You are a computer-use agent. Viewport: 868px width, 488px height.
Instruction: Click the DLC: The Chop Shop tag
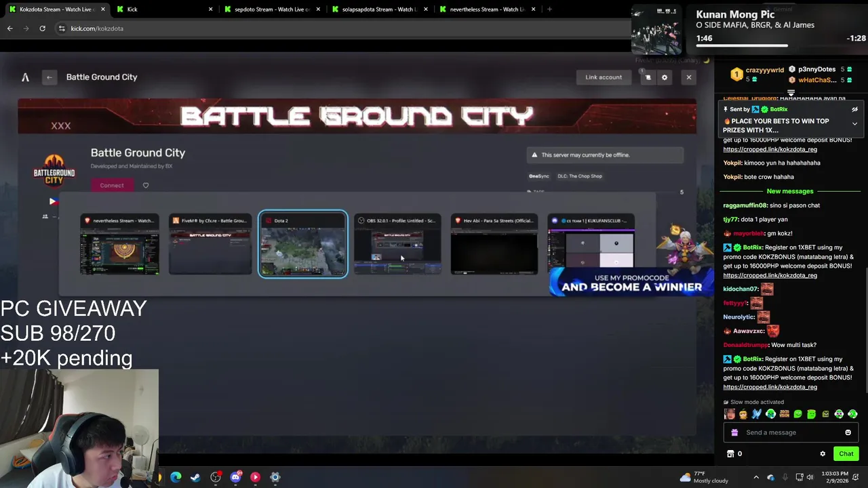point(580,176)
